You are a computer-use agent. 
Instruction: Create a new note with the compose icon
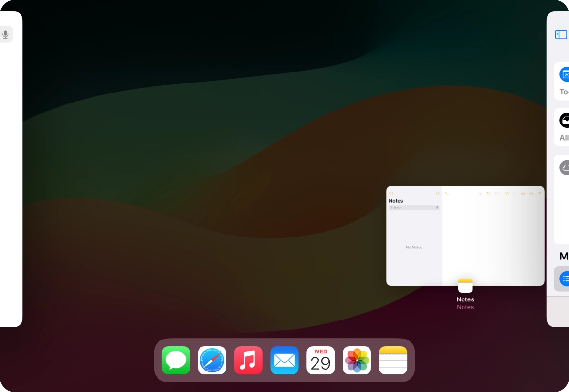point(540,193)
